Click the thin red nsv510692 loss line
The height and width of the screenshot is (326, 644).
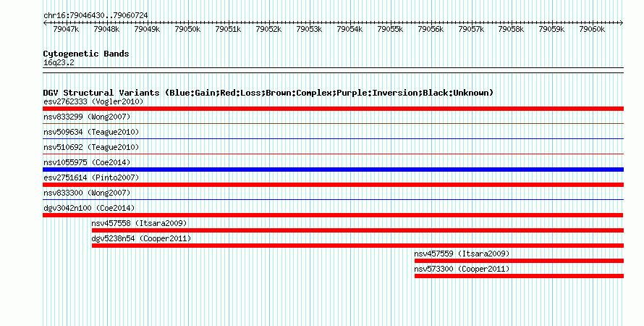pos(333,154)
